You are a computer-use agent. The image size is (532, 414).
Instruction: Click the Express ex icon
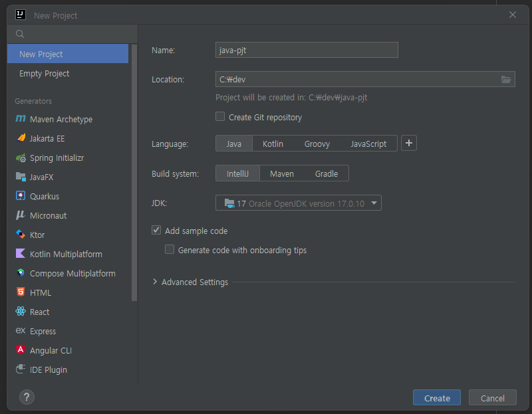point(21,330)
